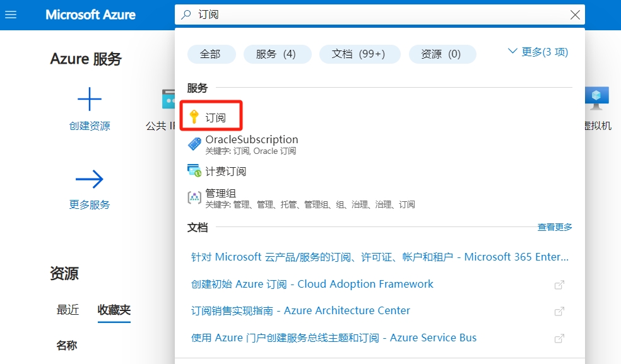Expand 更多(3 项) filter options

coord(538,52)
